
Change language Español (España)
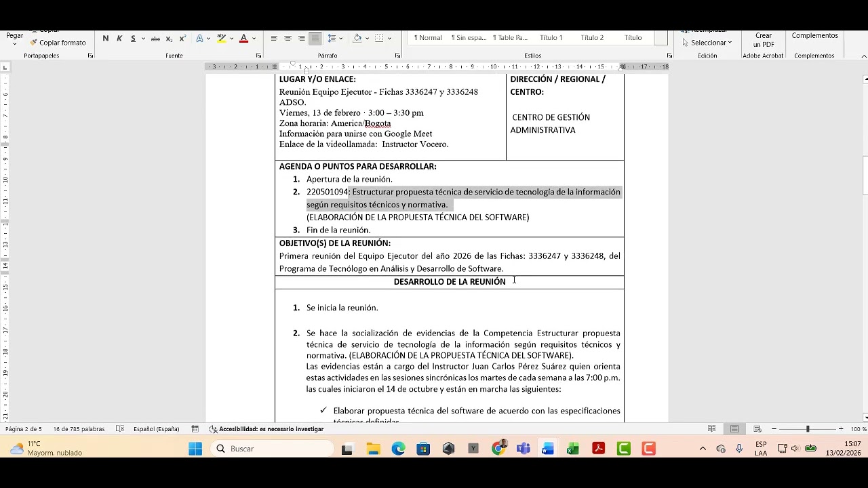pyautogui.click(x=157, y=429)
